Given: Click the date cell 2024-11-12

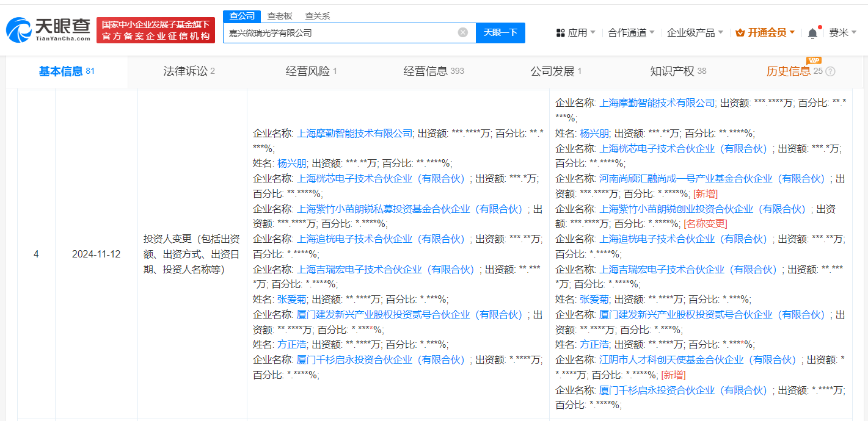Looking at the screenshot, I should tap(96, 254).
